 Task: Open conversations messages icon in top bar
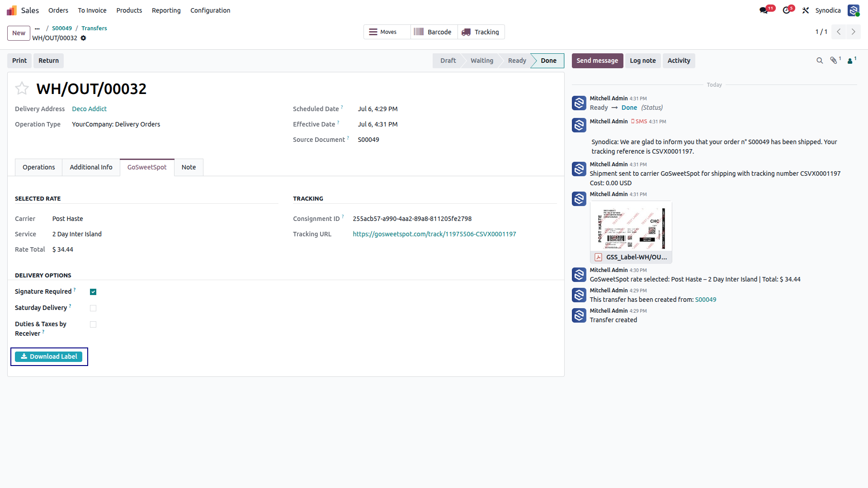coord(764,10)
